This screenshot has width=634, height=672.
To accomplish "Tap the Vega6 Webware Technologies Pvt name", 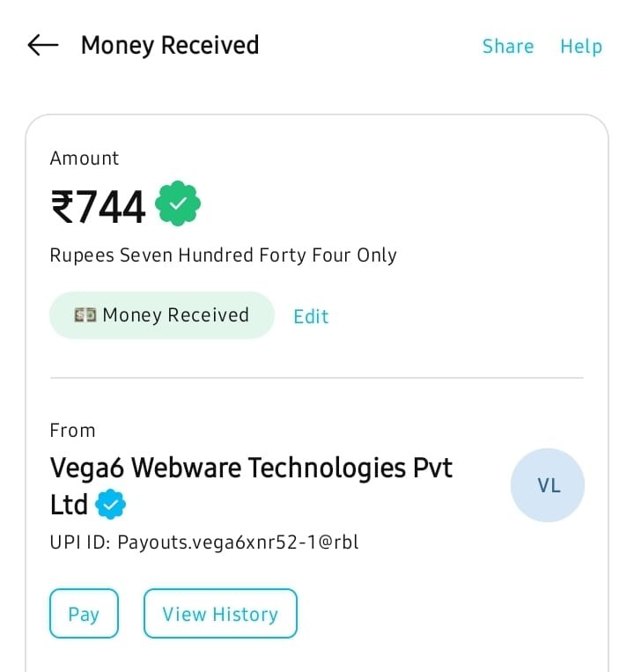I will tap(251, 468).
